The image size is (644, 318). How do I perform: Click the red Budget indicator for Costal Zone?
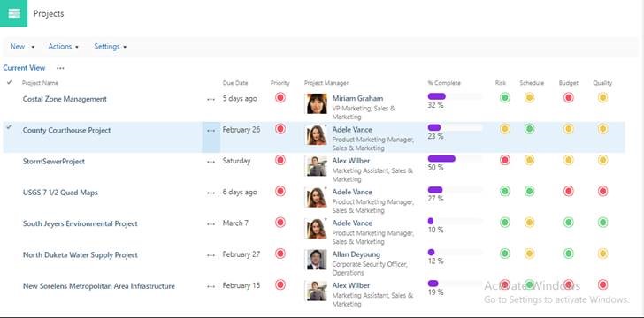point(569,98)
